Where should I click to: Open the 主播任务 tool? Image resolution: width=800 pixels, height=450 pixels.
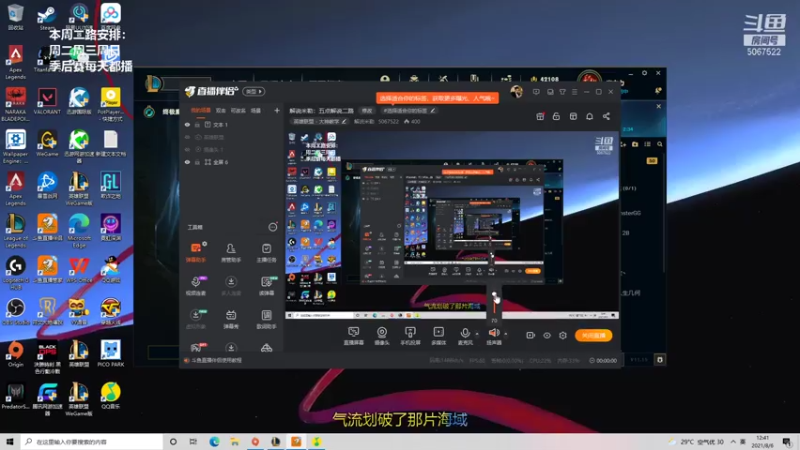[266, 253]
